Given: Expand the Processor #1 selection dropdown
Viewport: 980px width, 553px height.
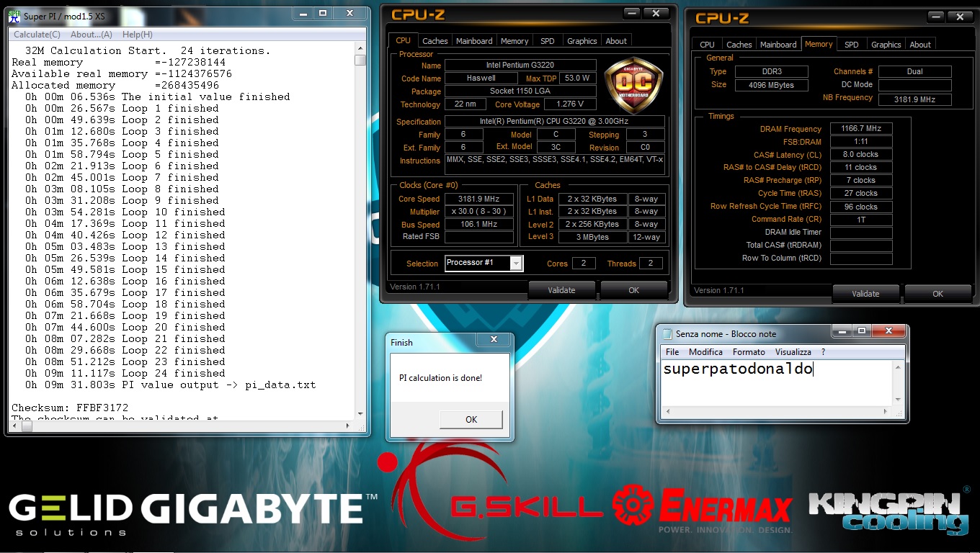Looking at the screenshot, I should tap(516, 264).
